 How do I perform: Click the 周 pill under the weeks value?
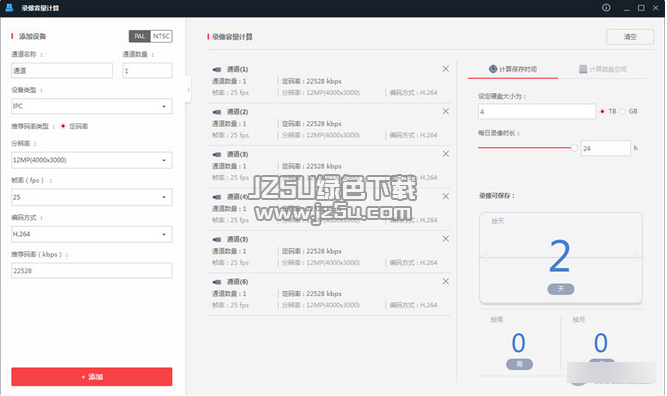coord(519,365)
